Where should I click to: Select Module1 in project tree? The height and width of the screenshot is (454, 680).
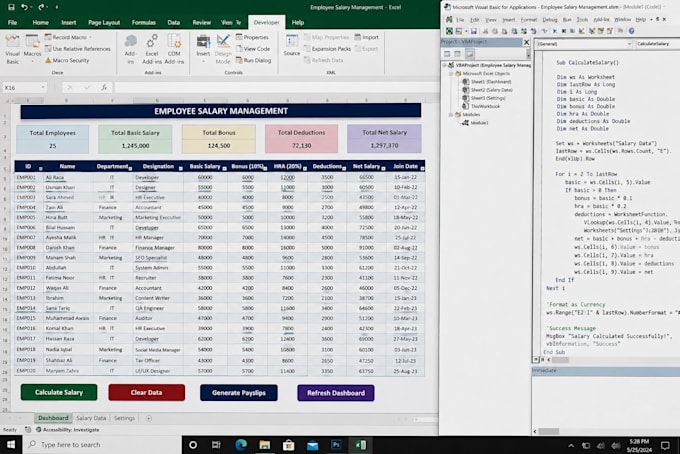475,123
